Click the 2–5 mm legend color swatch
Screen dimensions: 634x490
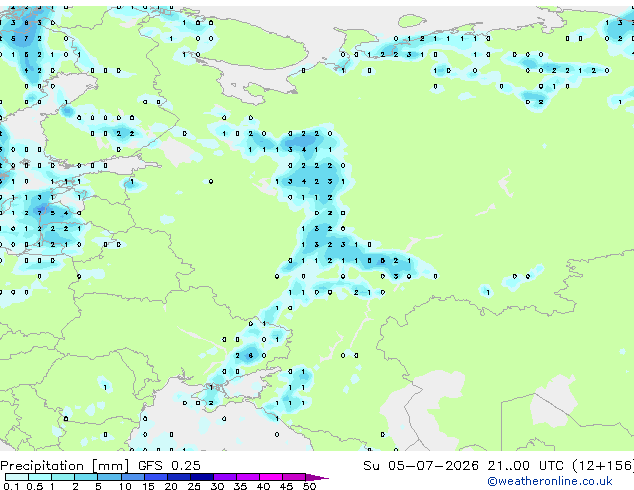pyautogui.click(x=86, y=477)
